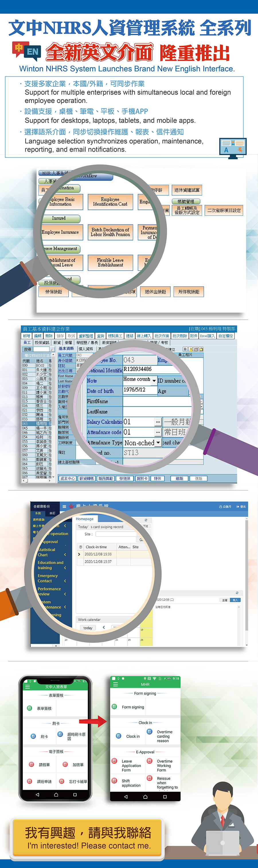
Task: Select employee row 043 楊明翔 in list
Action: (x=37, y=424)
